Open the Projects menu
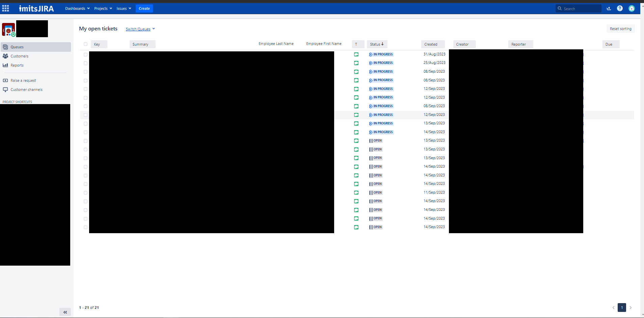This screenshot has height=318, width=644. pyautogui.click(x=102, y=8)
